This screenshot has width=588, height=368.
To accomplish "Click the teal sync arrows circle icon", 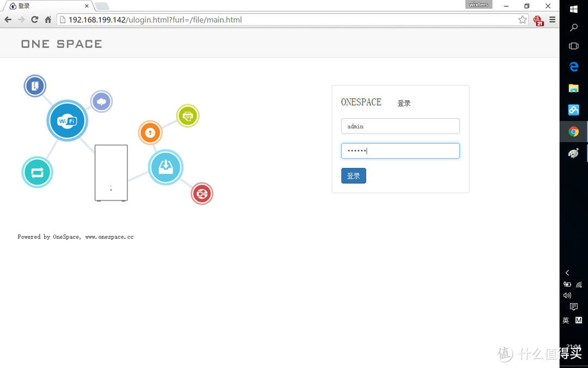I will click(x=37, y=172).
